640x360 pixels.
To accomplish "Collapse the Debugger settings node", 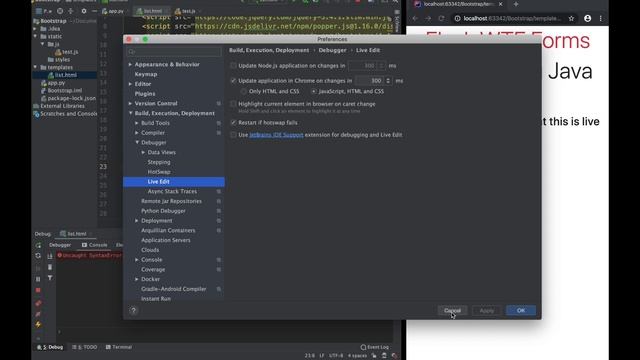I will point(137,142).
